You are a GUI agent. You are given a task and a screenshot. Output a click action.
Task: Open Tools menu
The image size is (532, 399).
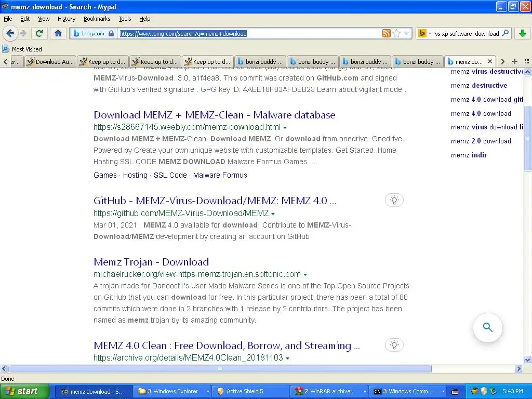coord(125,19)
